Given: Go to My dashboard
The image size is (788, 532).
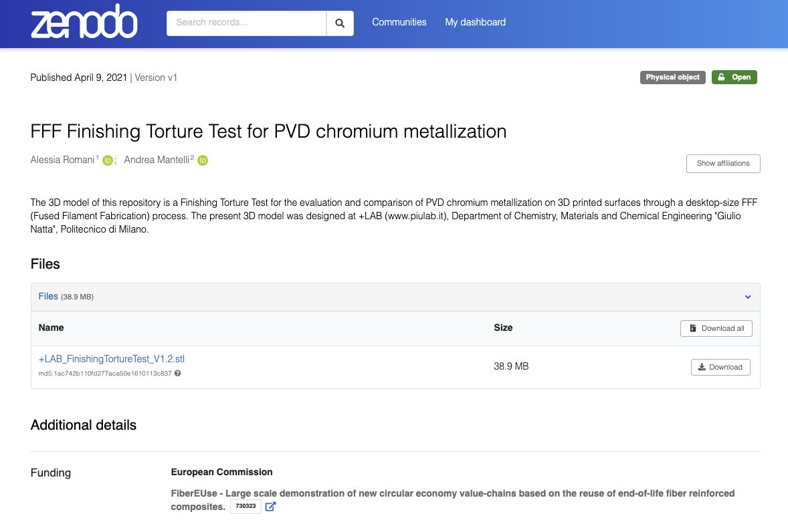Looking at the screenshot, I should (476, 22).
